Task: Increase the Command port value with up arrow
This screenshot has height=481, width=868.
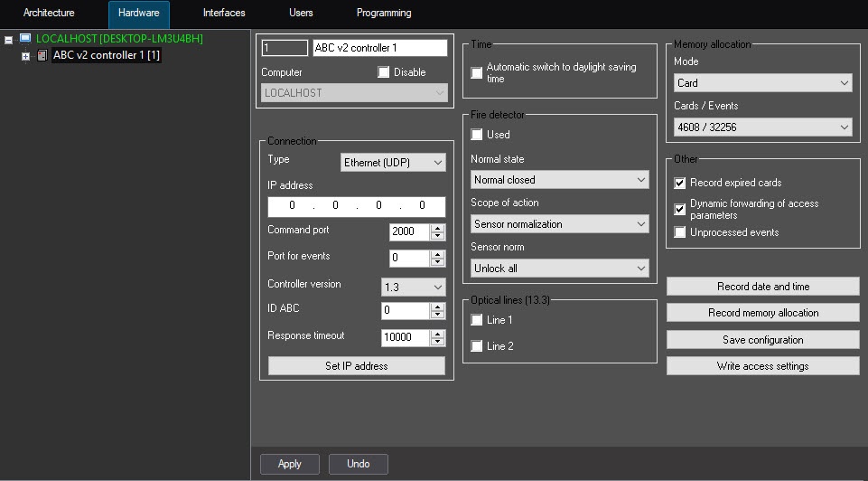Action: (x=438, y=227)
